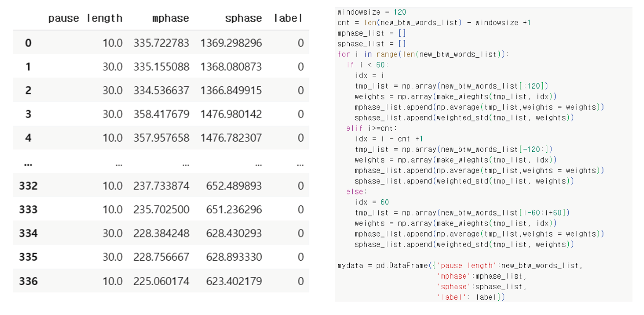The image size is (644, 315).
Task: Select row index 2 in the table
Action: tap(28, 90)
